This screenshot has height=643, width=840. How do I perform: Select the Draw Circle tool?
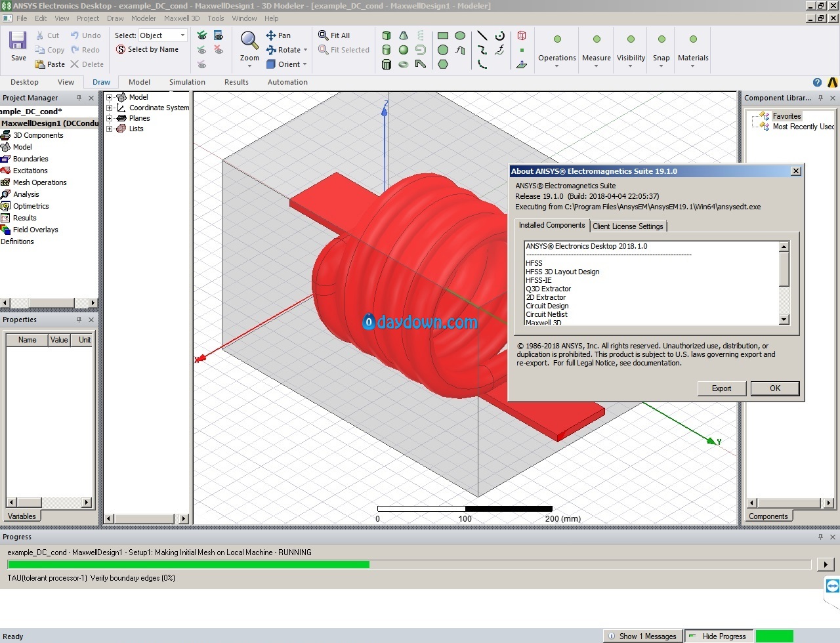443,50
